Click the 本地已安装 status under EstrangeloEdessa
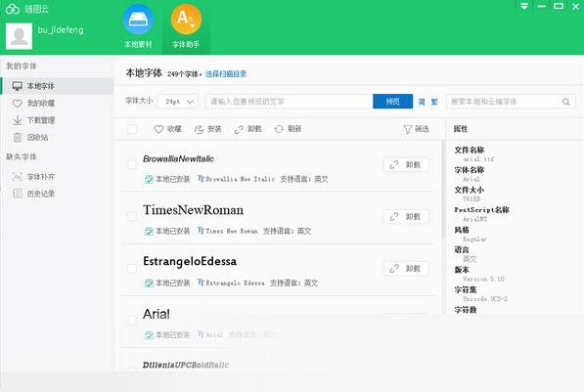Image resolution: width=584 pixels, height=392 pixels. [167, 283]
